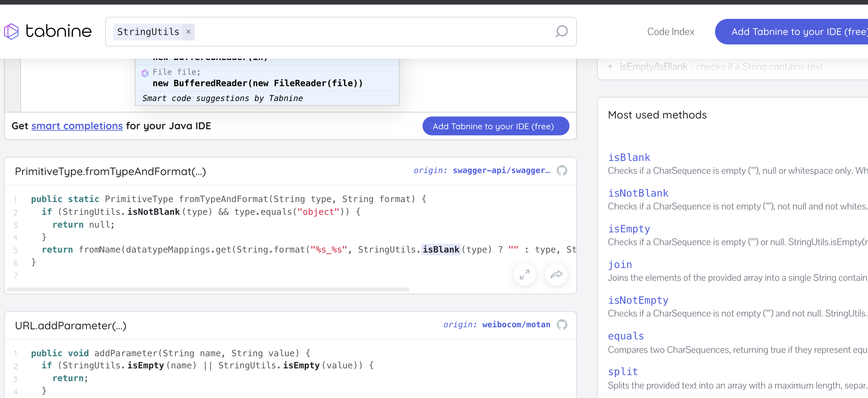Viewport: 868px width, 398px height.
Task: Click the 'Most used methods' heading
Action: click(657, 115)
